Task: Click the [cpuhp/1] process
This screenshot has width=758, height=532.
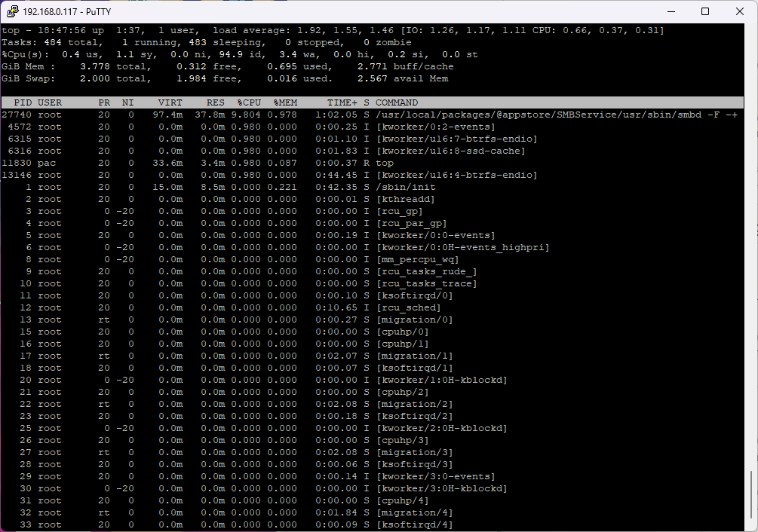Action: (402, 344)
